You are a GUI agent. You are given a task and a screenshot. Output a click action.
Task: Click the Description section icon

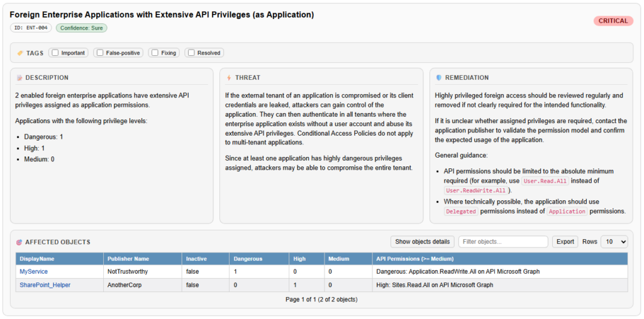(19, 78)
